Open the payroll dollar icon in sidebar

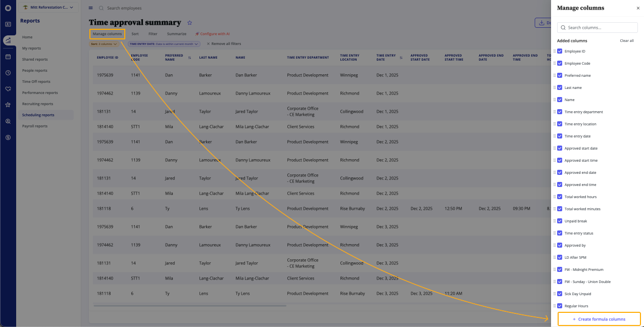(x=8, y=137)
